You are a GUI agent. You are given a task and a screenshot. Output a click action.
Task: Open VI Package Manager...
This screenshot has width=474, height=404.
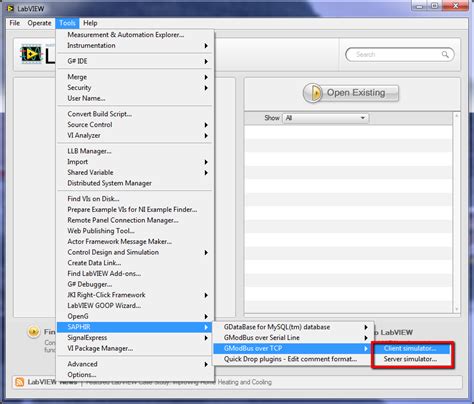[135, 348]
